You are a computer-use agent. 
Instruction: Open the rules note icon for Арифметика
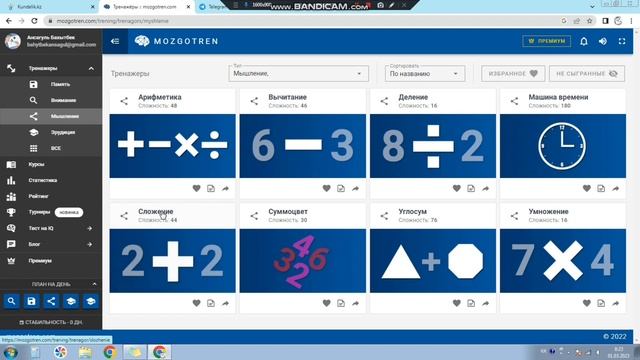[211, 189]
